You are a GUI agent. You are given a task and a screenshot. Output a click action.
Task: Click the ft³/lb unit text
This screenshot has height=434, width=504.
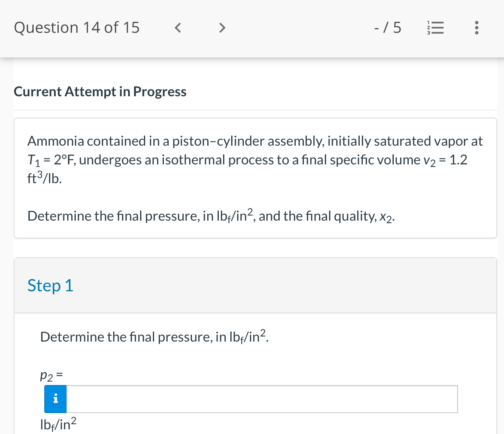[44, 178]
